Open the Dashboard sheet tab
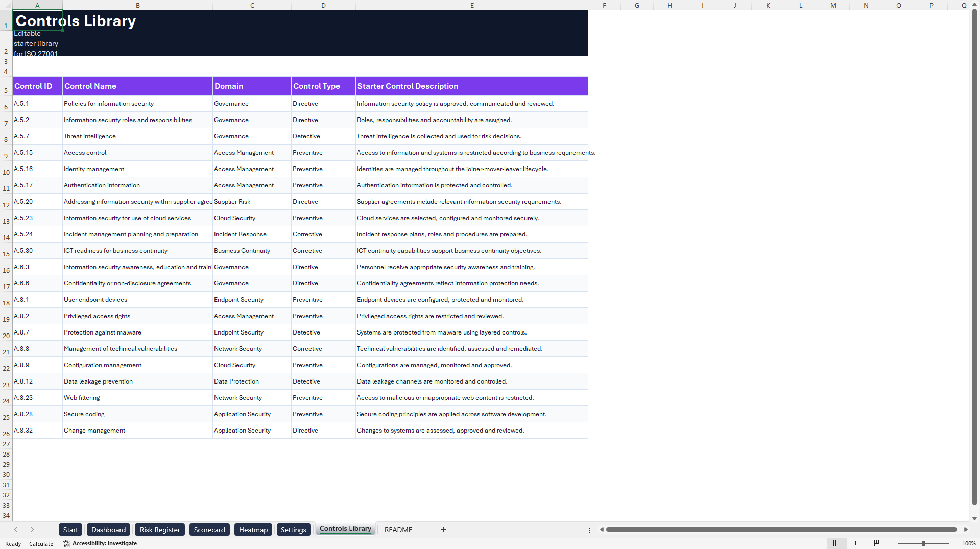The image size is (980, 549). coord(108,530)
